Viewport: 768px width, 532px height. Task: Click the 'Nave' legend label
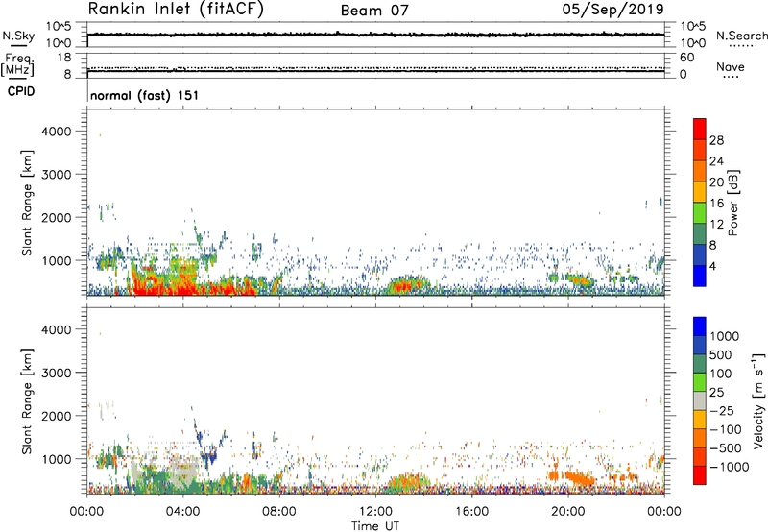(x=731, y=66)
